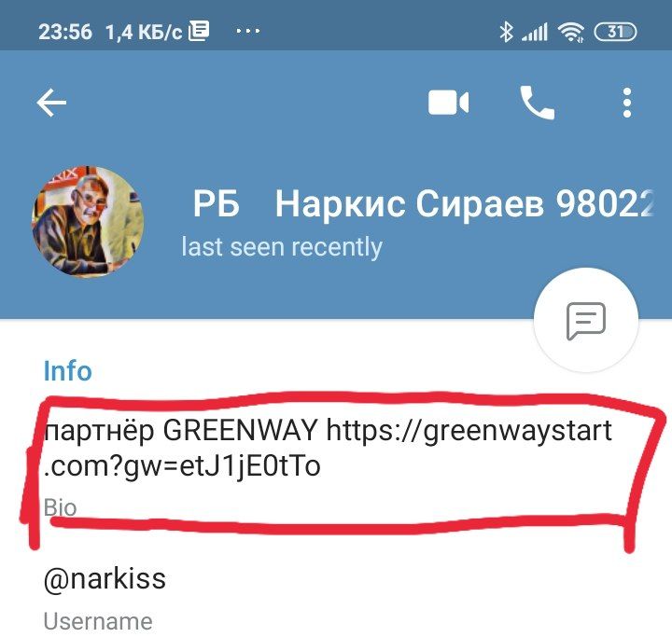672x637 pixels.
Task: Tap the notification news icon in status bar
Action: [199, 32]
